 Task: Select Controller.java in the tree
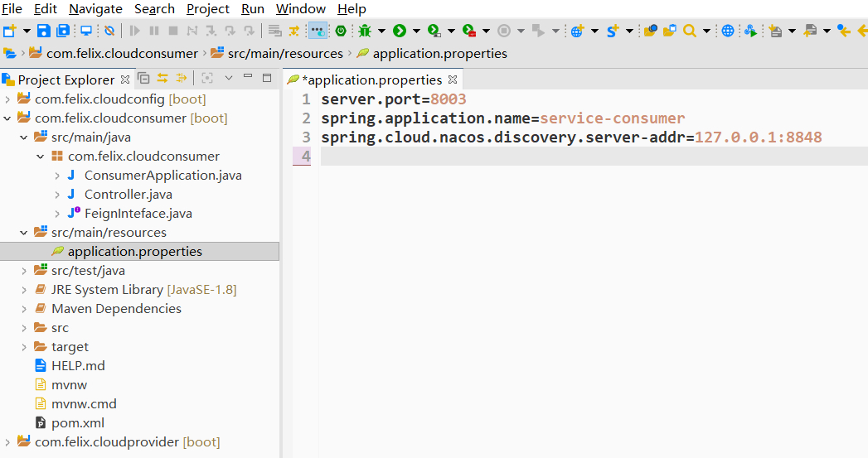(x=129, y=194)
